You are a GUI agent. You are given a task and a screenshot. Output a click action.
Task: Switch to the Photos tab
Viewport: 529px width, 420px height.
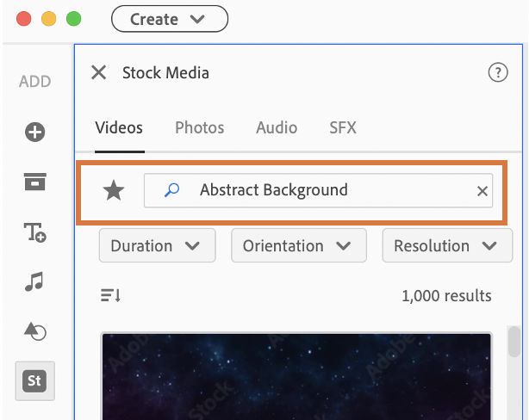pos(200,128)
